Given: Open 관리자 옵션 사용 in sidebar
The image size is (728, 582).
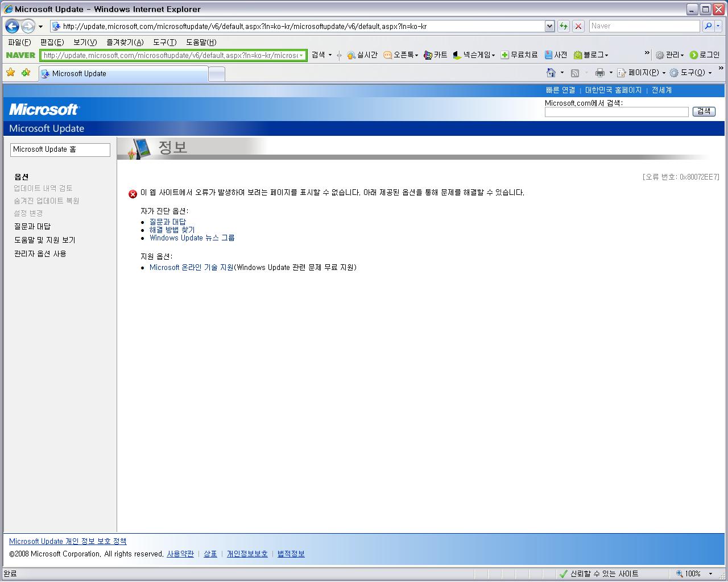Looking at the screenshot, I should tap(40, 253).
